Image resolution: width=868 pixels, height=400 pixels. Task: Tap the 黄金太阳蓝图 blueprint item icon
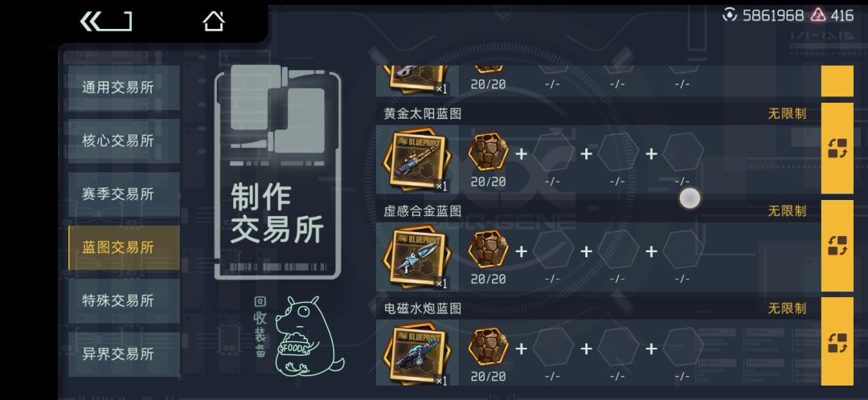[417, 159]
